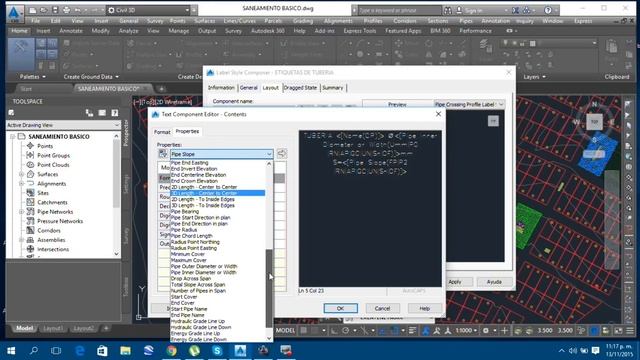Image resolution: width=640 pixels, height=360 pixels.
Task: Open Windows Start menu
Action: tap(11, 351)
